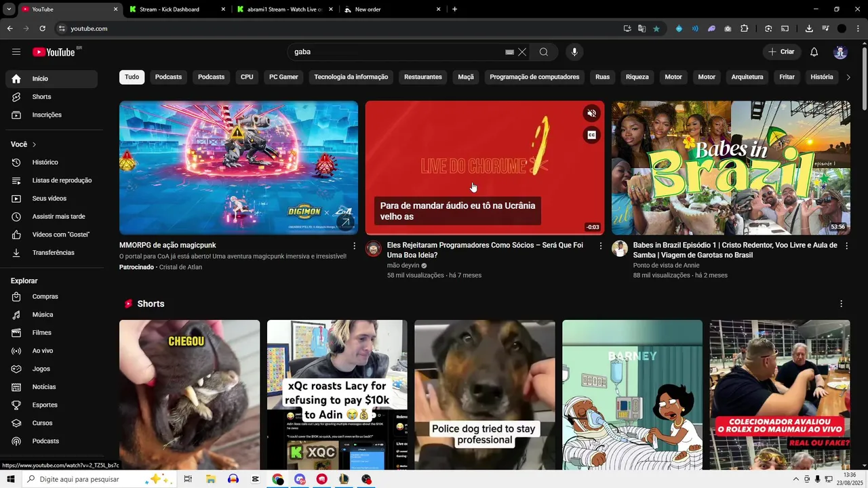Viewport: 868px width, 488px height.
Task: Open options menu for MMORPG ad
Action: 354,245
